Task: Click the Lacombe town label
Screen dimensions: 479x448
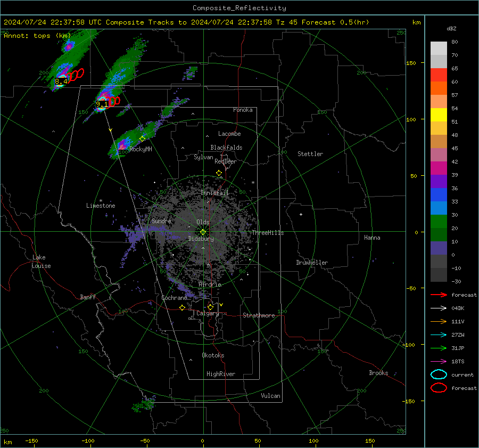Action: click(229, 134)
